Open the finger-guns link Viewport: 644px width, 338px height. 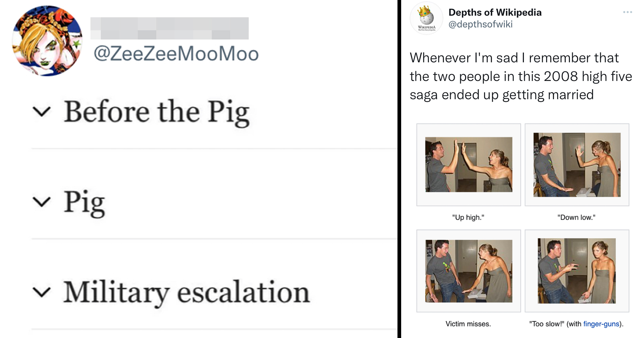tap(601, 324)
